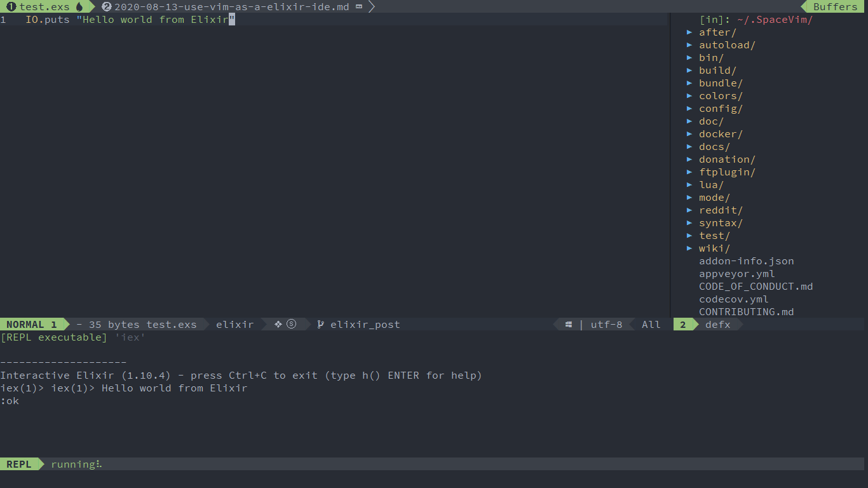Click the Elixir drop icon beside test.exs

pos(79,7)
